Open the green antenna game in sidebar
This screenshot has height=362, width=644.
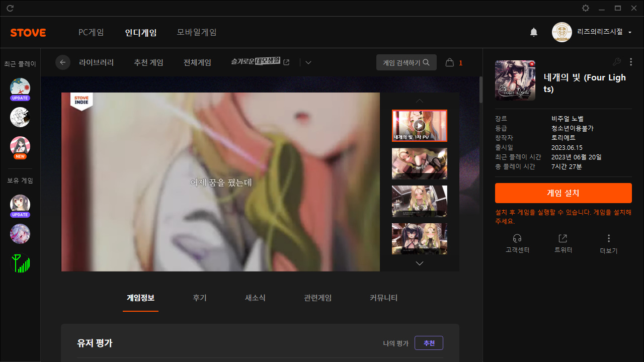coord(20,263)
